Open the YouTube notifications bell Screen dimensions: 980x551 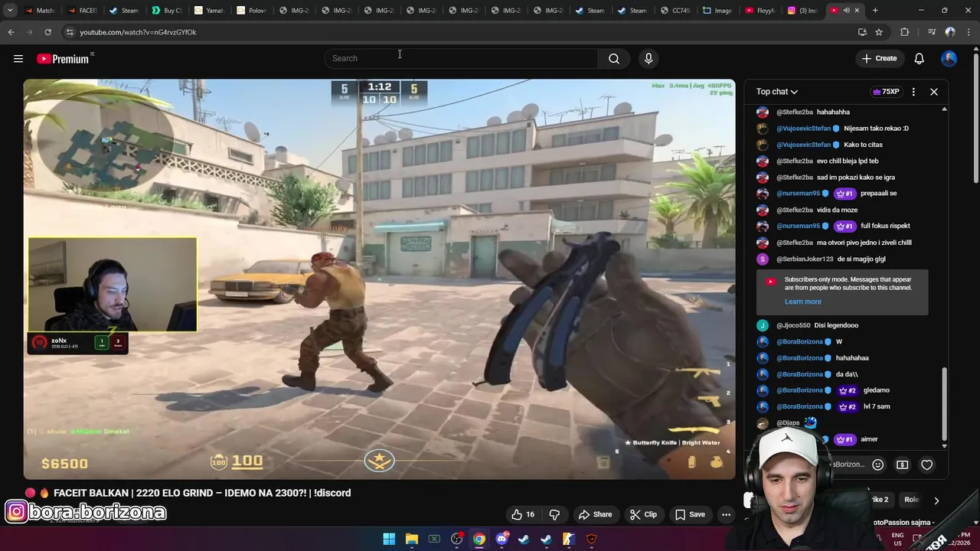pos(919,59)
